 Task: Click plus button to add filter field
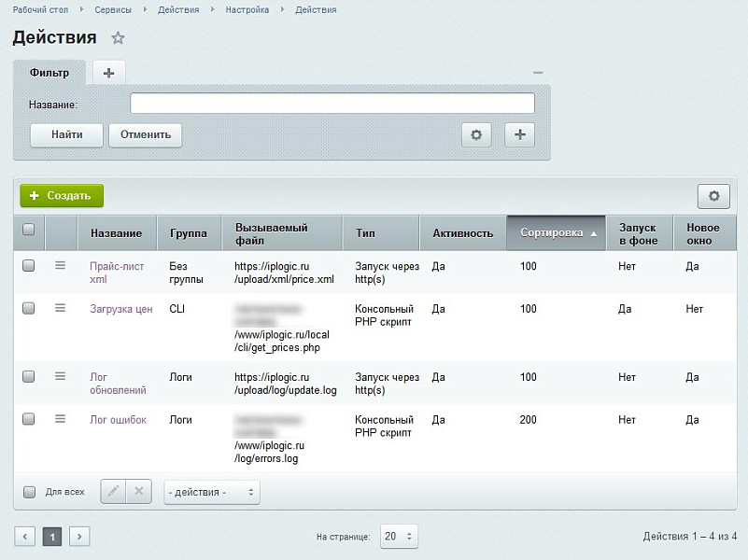(x=520, y=134)
